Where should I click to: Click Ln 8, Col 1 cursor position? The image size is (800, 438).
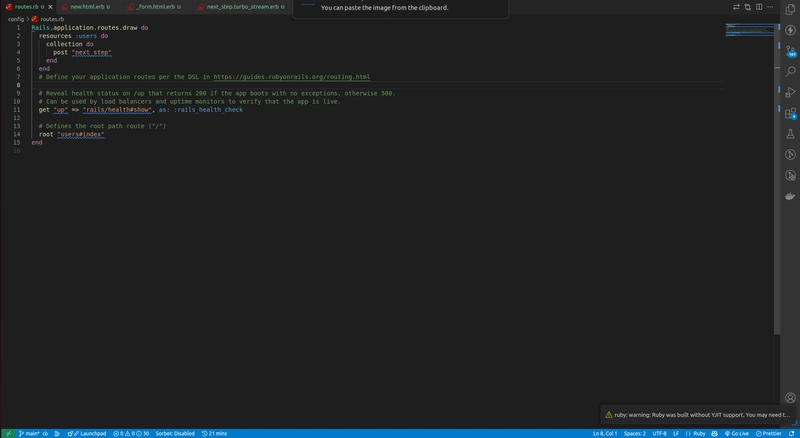click(x=605, y=433)
